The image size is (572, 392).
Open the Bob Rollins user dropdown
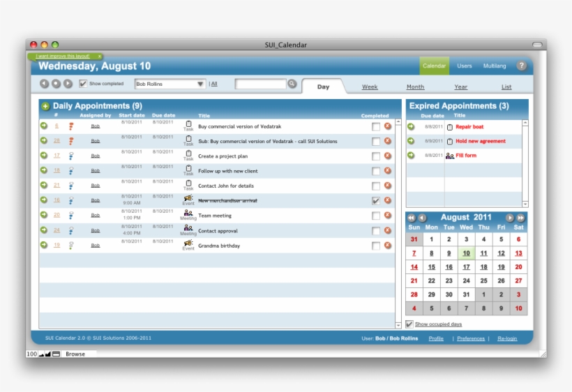pos(170,84)
